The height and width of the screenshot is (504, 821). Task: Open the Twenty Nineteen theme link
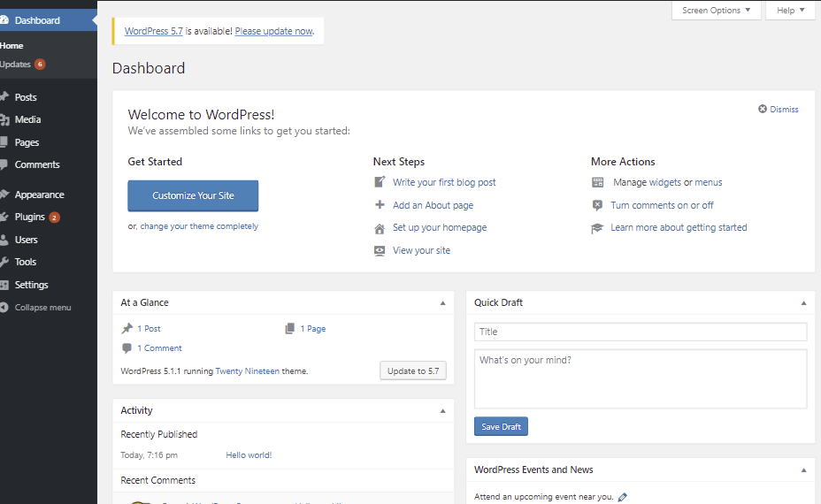247,371
